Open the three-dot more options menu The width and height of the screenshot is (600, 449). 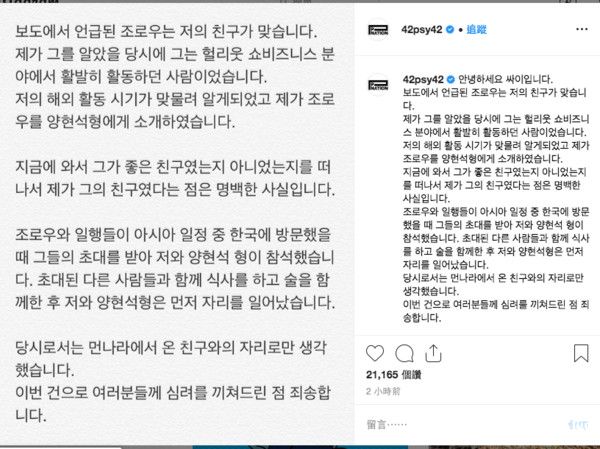582,29
